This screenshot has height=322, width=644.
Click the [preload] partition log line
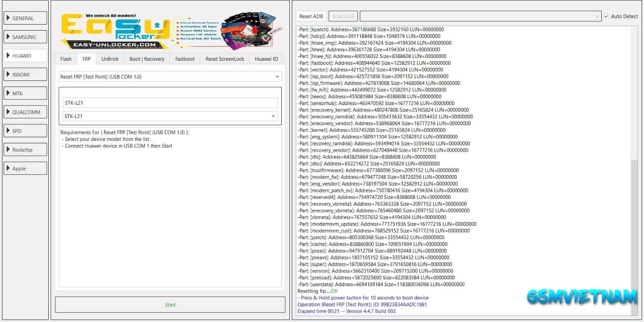coord(376,277)
